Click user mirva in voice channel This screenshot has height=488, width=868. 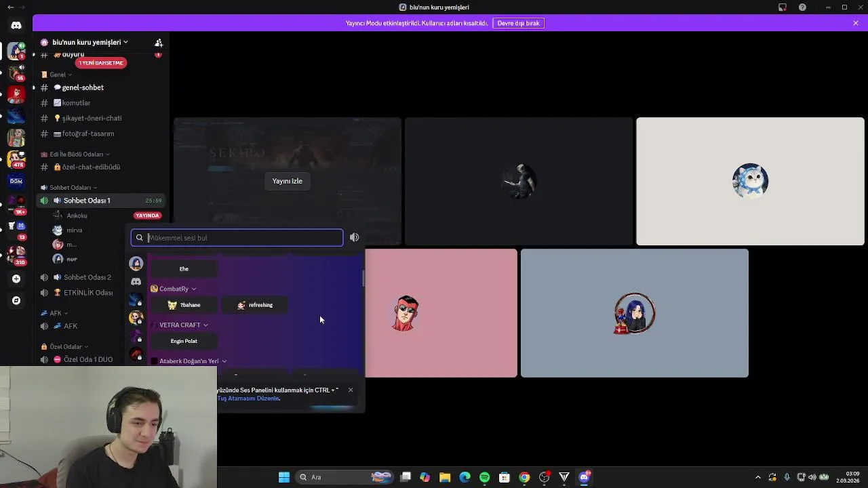(x=74, y=230)
